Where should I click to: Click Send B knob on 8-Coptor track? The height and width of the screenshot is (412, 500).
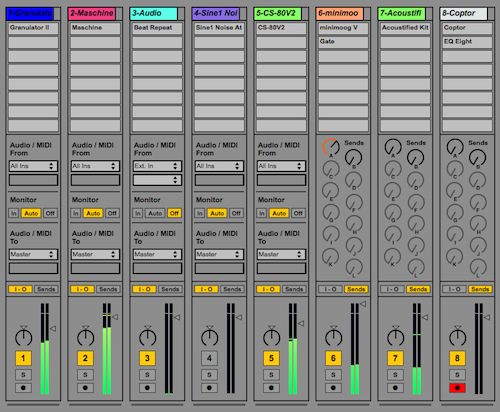(x=477, y=158)
